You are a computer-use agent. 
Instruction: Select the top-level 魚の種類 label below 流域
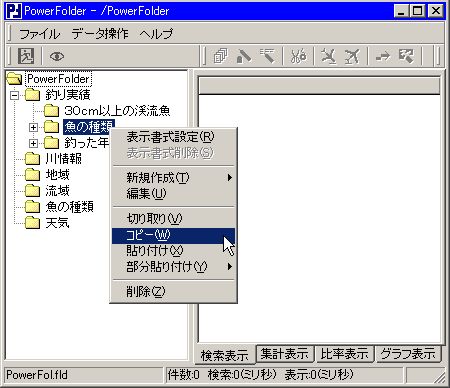pyautogui.click(x=69, y=207)
